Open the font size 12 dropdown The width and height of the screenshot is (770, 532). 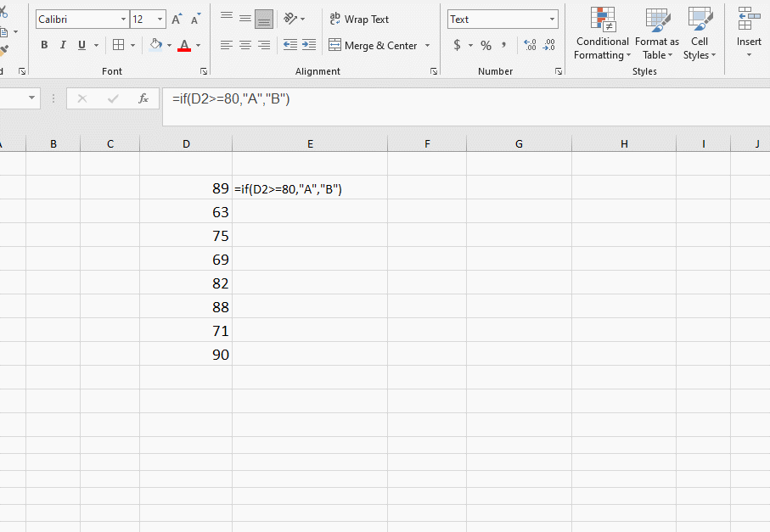(x=160, y=20)
